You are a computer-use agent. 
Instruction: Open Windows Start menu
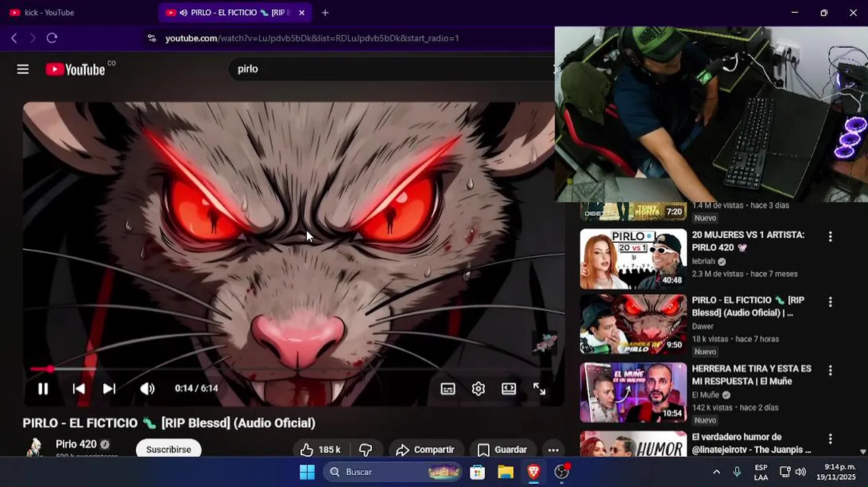click(x=307, y=472)
